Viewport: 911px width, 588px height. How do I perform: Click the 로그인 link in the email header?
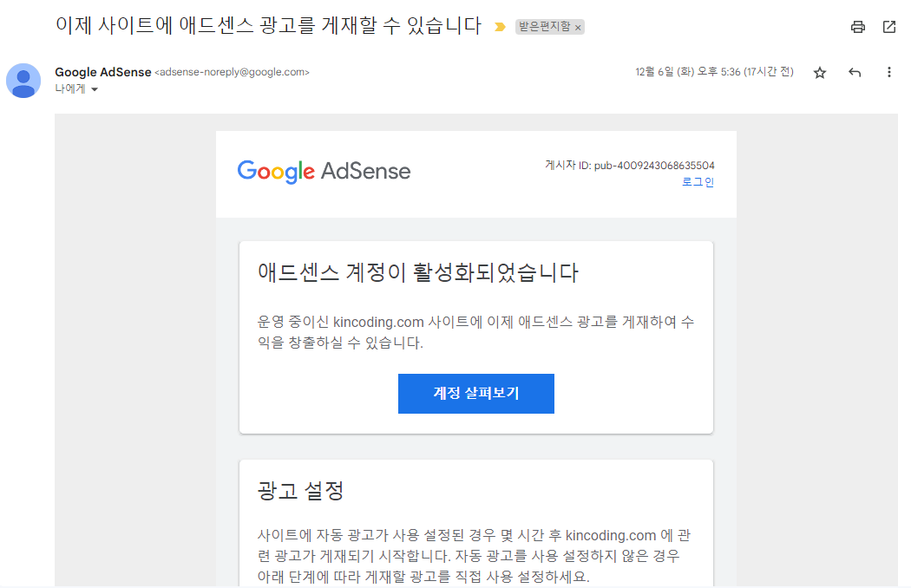coord(698,182)
